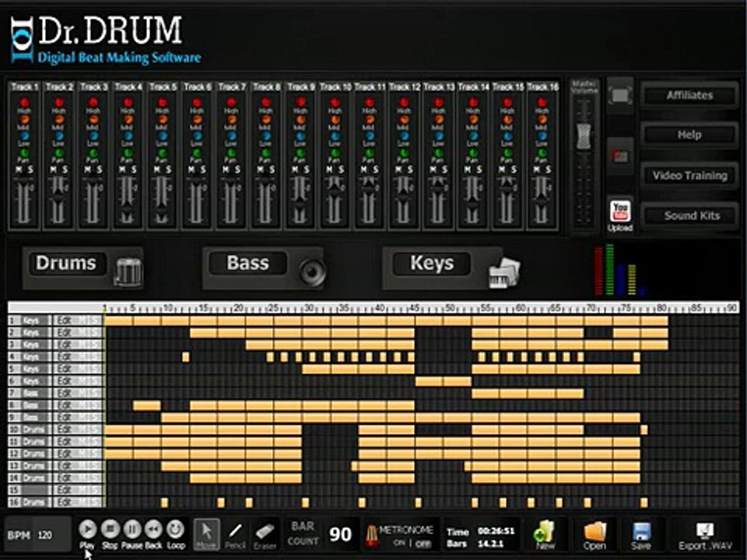Rewind with the Back button

tap(153, 529)
